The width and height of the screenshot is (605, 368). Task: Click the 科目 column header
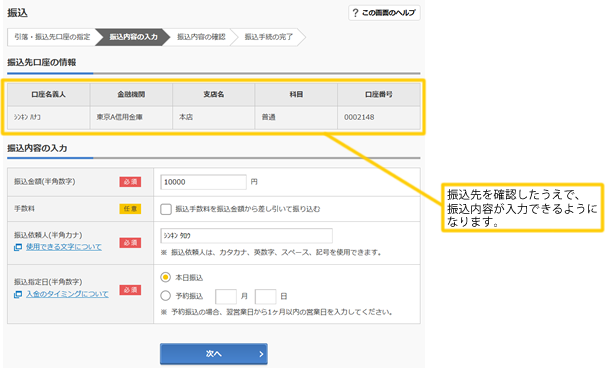[x=296, y=95]
